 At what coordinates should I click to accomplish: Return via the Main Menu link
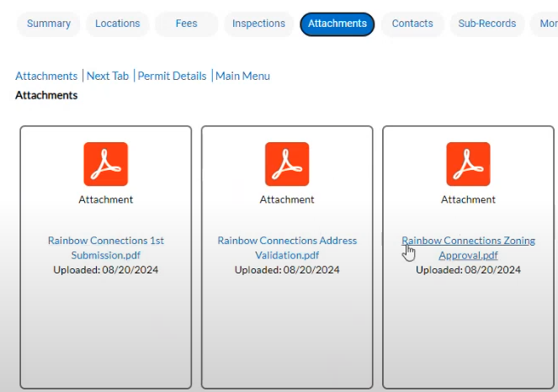click(242, 76)
